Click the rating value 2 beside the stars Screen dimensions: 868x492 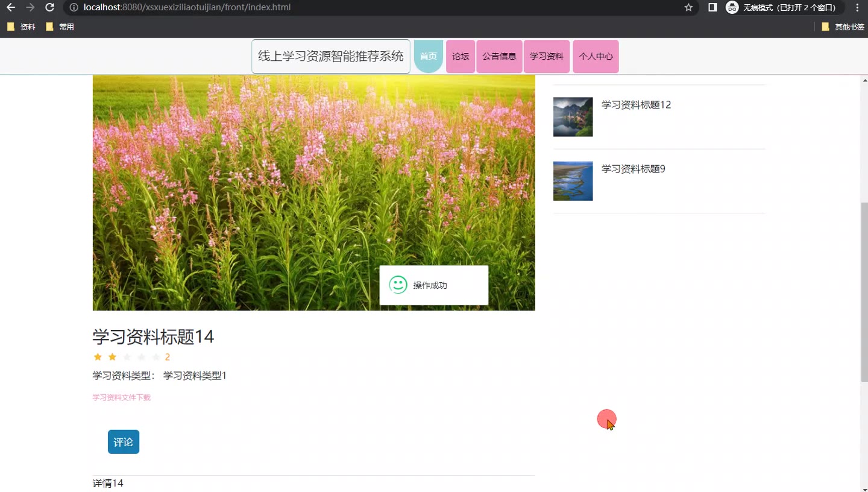168,357
